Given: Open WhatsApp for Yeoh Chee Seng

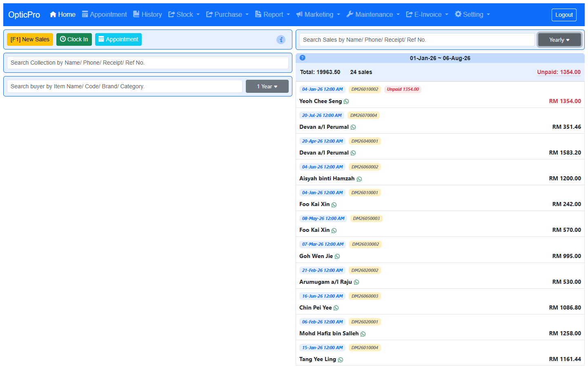Looking at the screenshot, I should tap(346, 101).
